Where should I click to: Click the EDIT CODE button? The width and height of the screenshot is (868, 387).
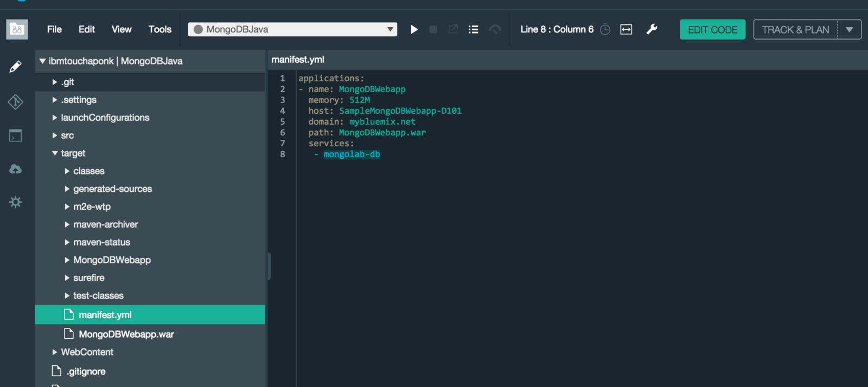(x=712, y=29)
